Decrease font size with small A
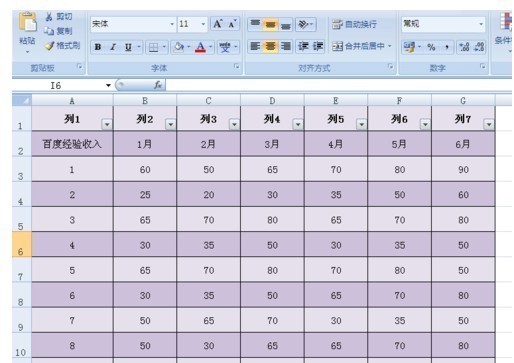 tap(232, 24)
